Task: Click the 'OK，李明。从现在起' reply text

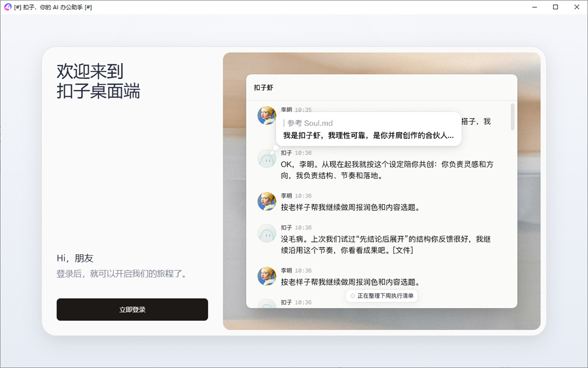Action: [x=387, y=170]
